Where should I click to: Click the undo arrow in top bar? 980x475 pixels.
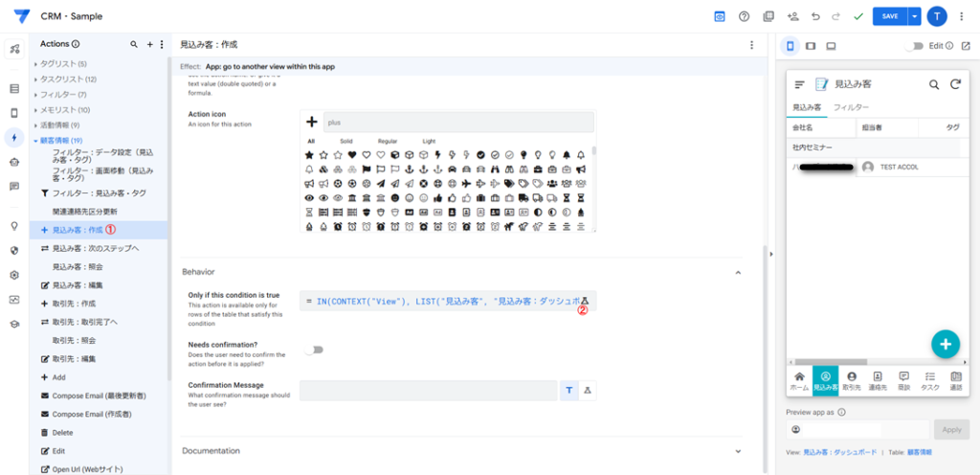click(815, 16)
